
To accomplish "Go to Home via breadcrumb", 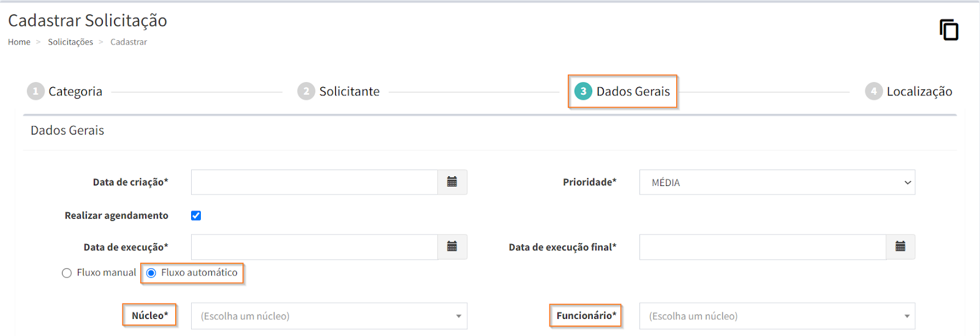I will coord(19,42).
